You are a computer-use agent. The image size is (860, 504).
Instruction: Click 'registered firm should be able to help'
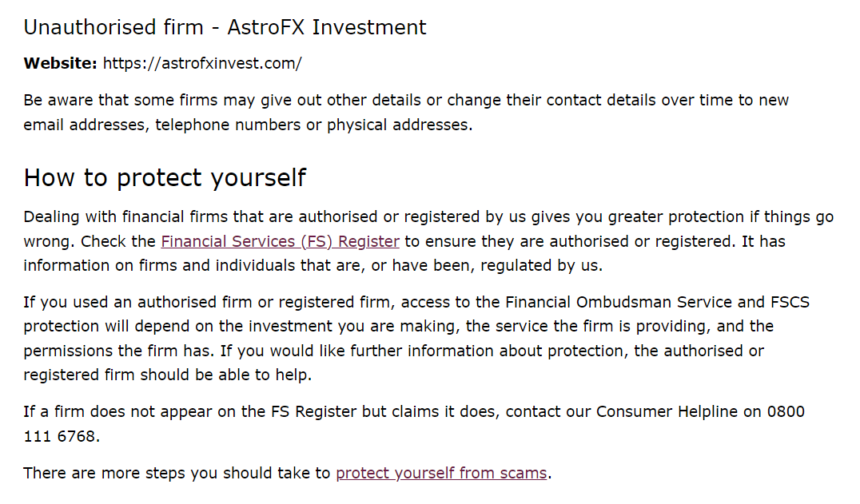tap(167, 375)
